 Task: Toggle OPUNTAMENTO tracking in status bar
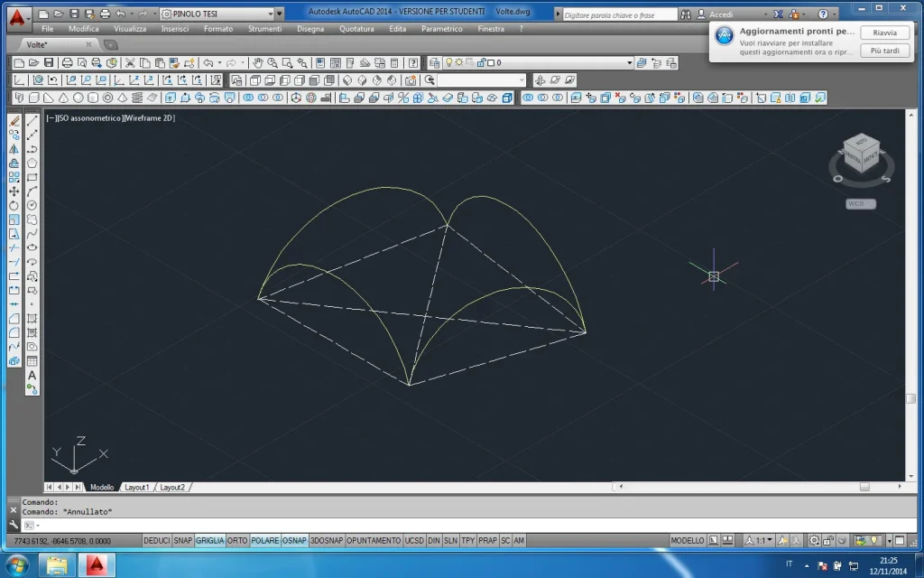pos(374,540)
